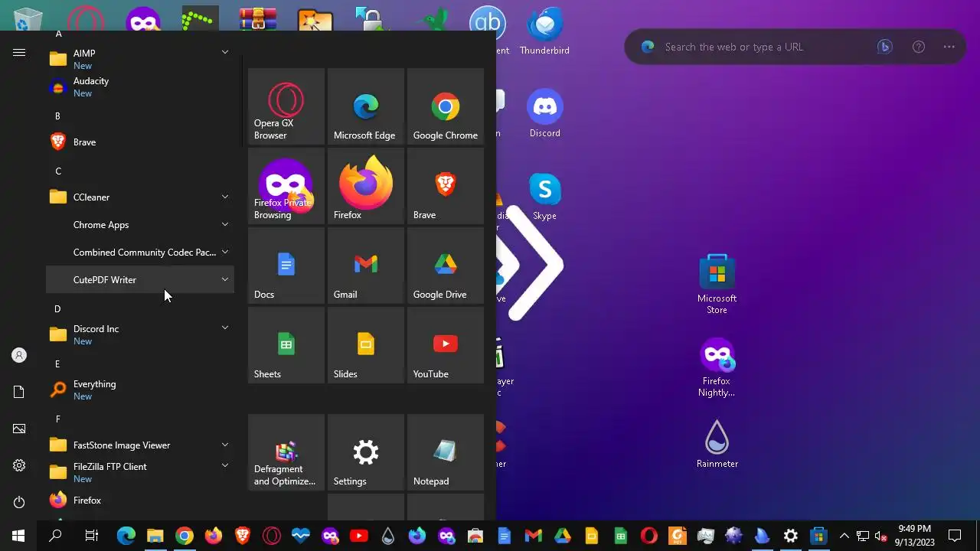Show hidden system tray icons chevron
Viewport: 980px width, 551px height.
point(844,536)
